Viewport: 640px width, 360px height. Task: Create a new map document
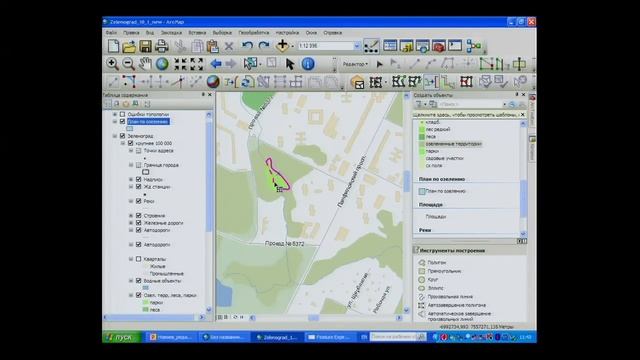[113, 46]
